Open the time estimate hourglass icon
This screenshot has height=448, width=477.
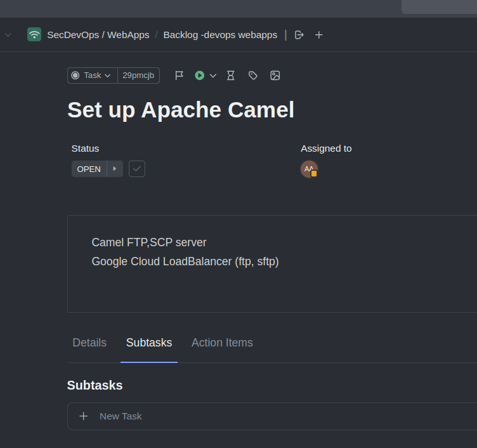231,75
